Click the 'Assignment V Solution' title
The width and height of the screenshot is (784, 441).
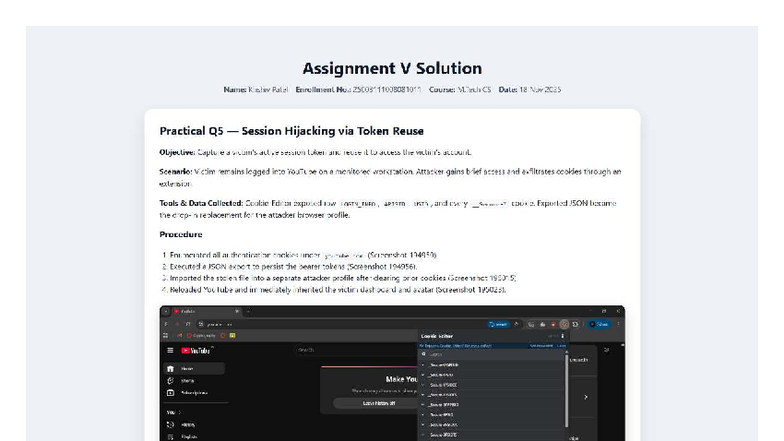pos(392,68)
